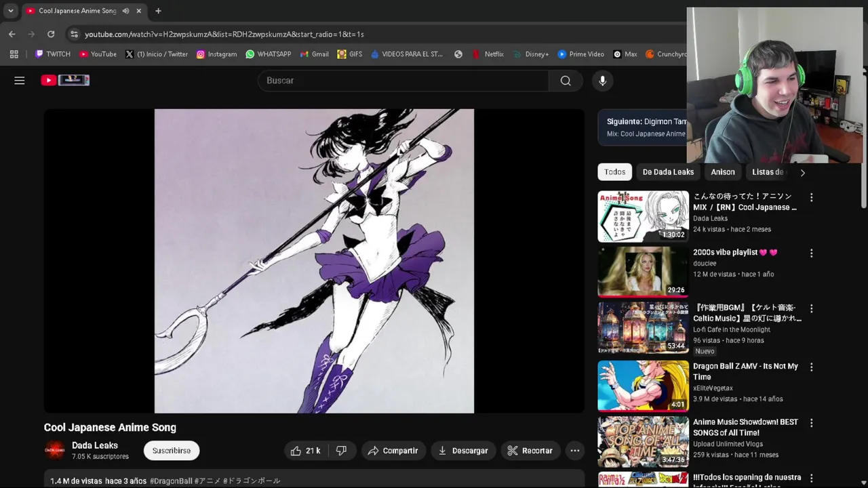Open the Prime Video bookmark
868x488 pixels.
pyautogui.click(x=580, y=54)
